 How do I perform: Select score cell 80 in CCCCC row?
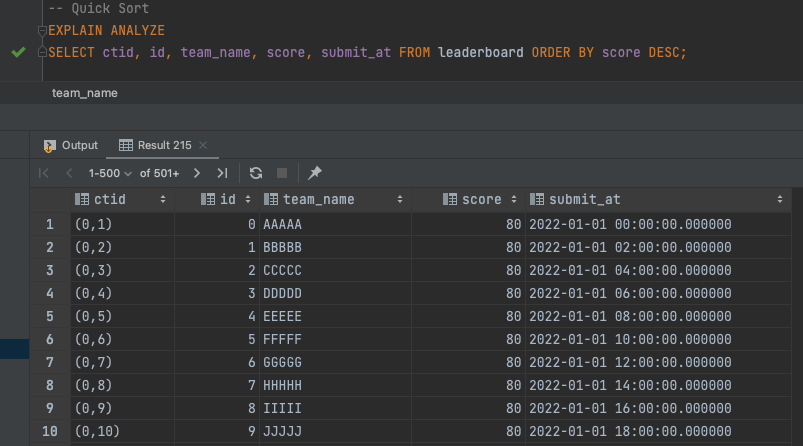[x=468, y=270]
